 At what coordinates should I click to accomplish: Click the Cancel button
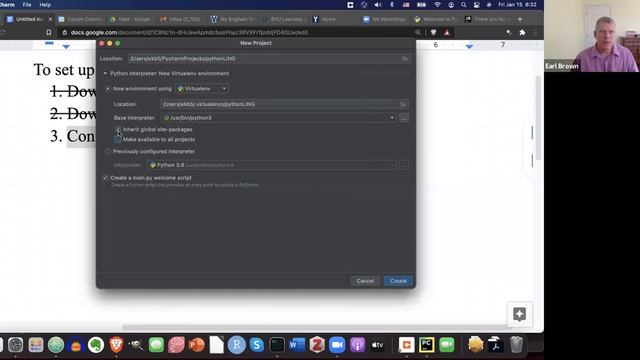(365, 281)
